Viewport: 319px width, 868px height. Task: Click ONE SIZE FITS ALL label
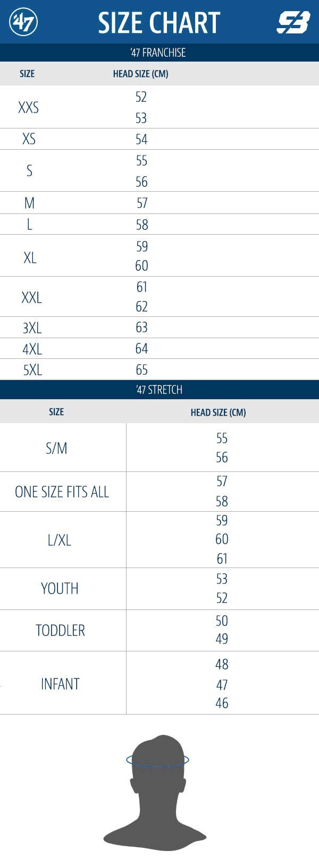[62, 492]
